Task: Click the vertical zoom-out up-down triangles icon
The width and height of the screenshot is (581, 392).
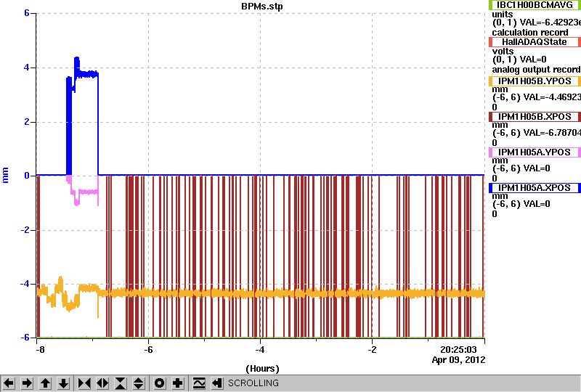Action: click(x=139, y=383)
